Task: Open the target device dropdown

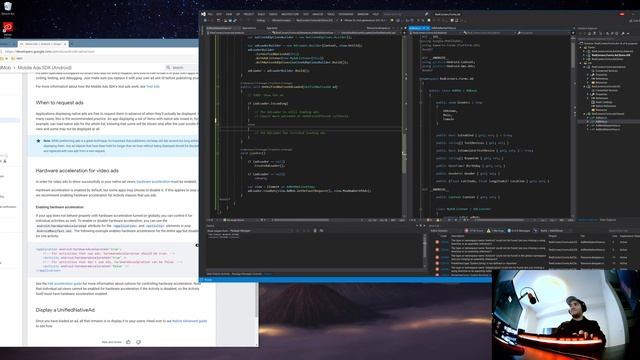Action: pos(365,20)
